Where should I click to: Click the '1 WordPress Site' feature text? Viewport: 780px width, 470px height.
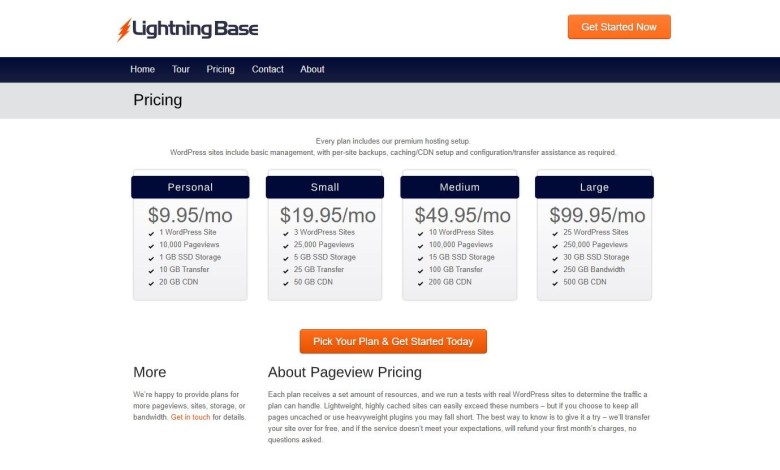click(x=188, y=232)
